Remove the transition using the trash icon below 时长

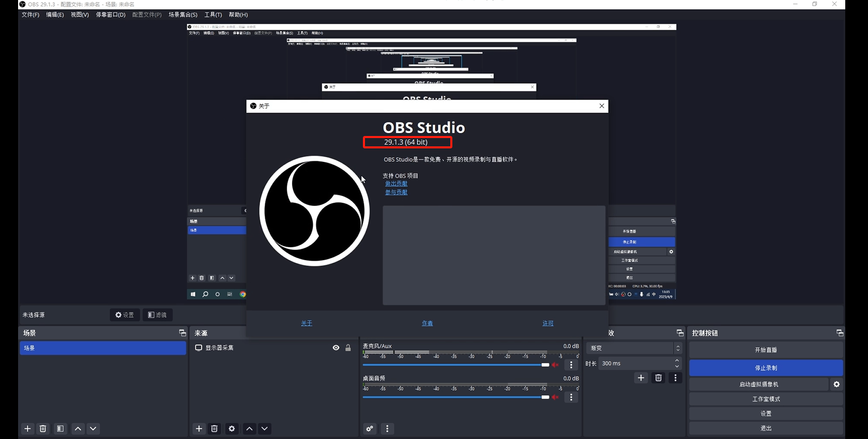point(658,378)
